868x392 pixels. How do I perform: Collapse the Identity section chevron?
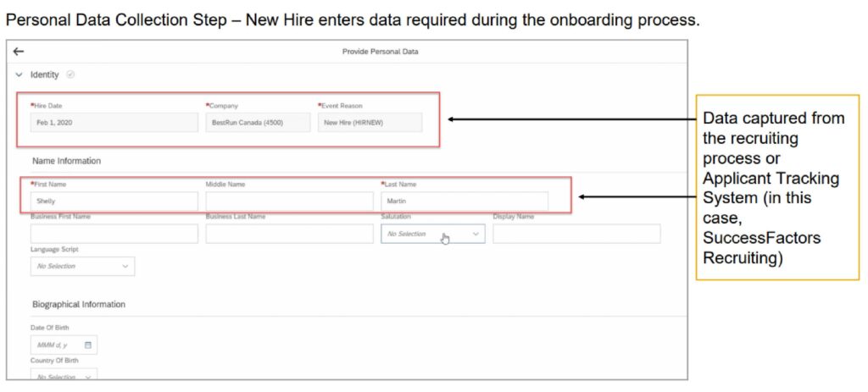click(x=19, y=75)
